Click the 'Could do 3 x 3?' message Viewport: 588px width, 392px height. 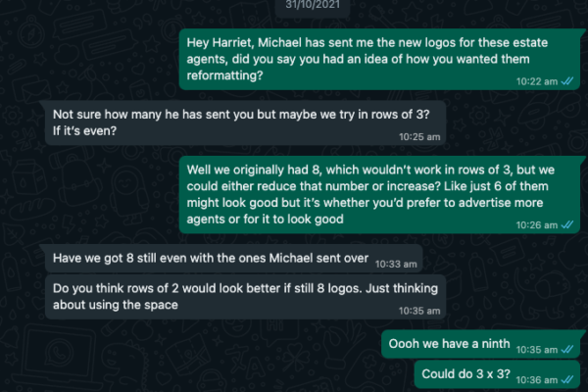click(497, 374)
